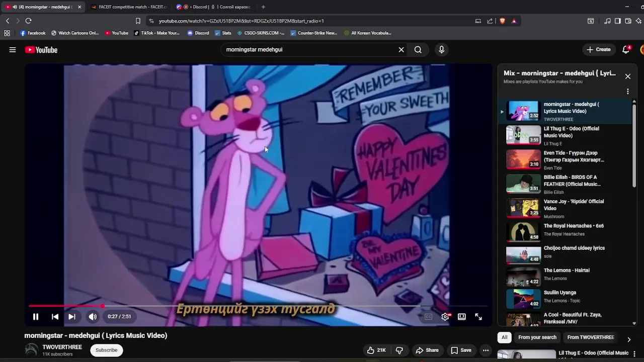Image resolution: width=644 pixels, height=362 pixels.
Task: Select From TWOVERTHREE chip
Action: 591,337
